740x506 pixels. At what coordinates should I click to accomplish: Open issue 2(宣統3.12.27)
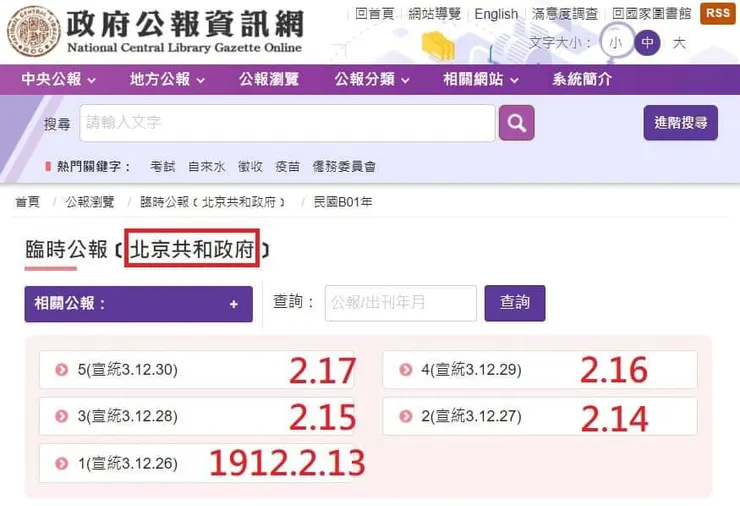(x=540, y=416)
